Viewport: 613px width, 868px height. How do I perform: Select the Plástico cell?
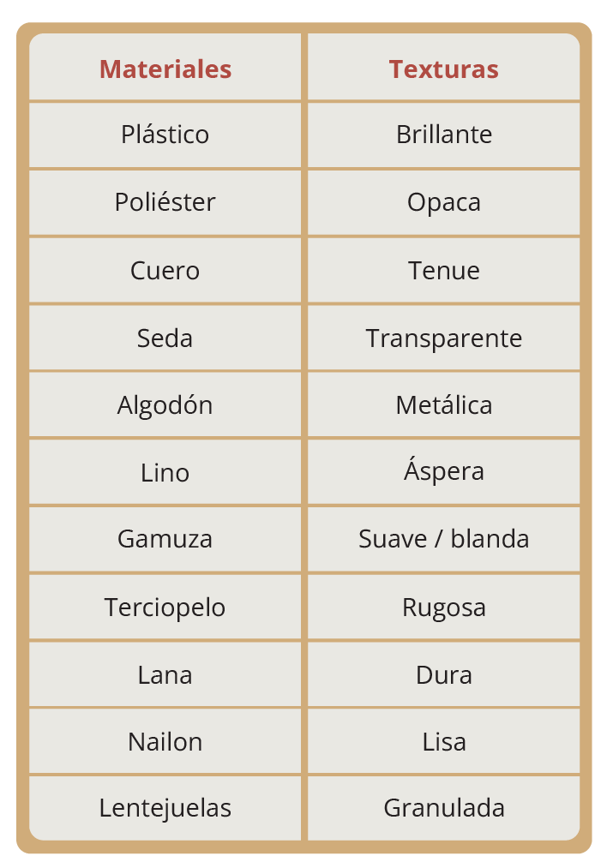(165, 135)
